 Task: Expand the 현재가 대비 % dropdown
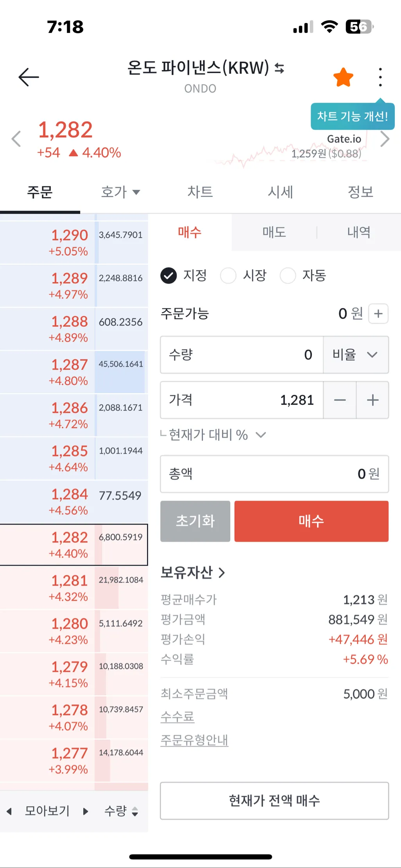pyautogui.click(x=214, y=435)
